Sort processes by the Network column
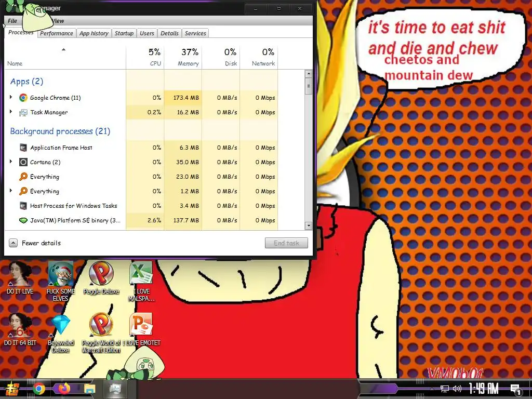This screenshot has width=532, height=399. (259, 57)
